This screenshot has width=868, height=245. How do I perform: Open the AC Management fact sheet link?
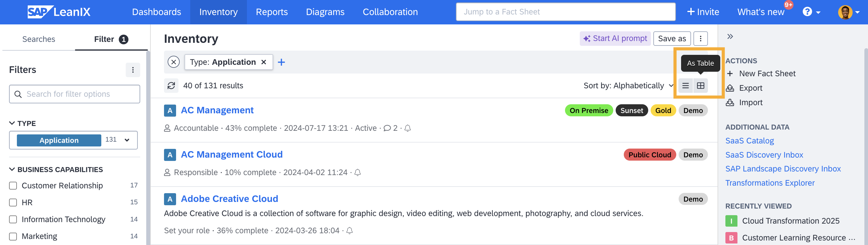(217, 110)
